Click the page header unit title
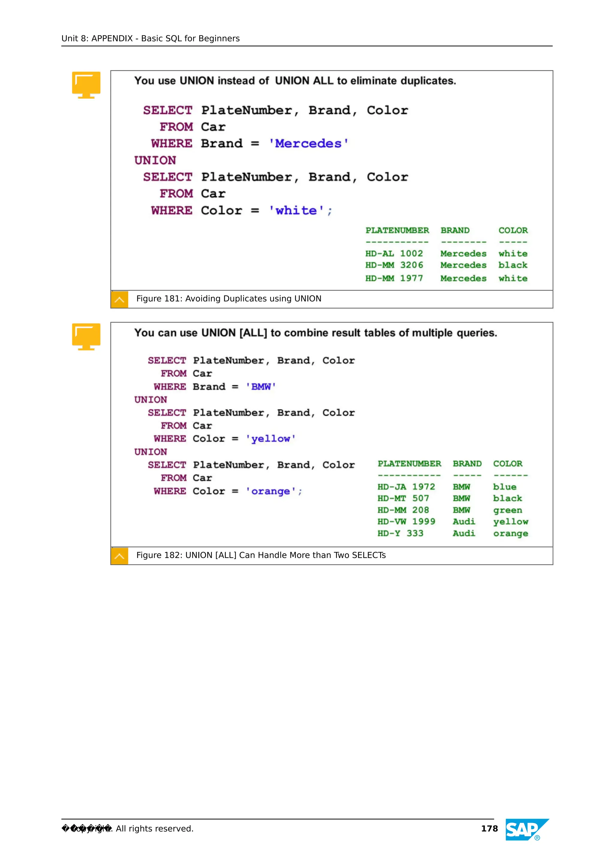 pyautogui.click(x=150, y=39)
